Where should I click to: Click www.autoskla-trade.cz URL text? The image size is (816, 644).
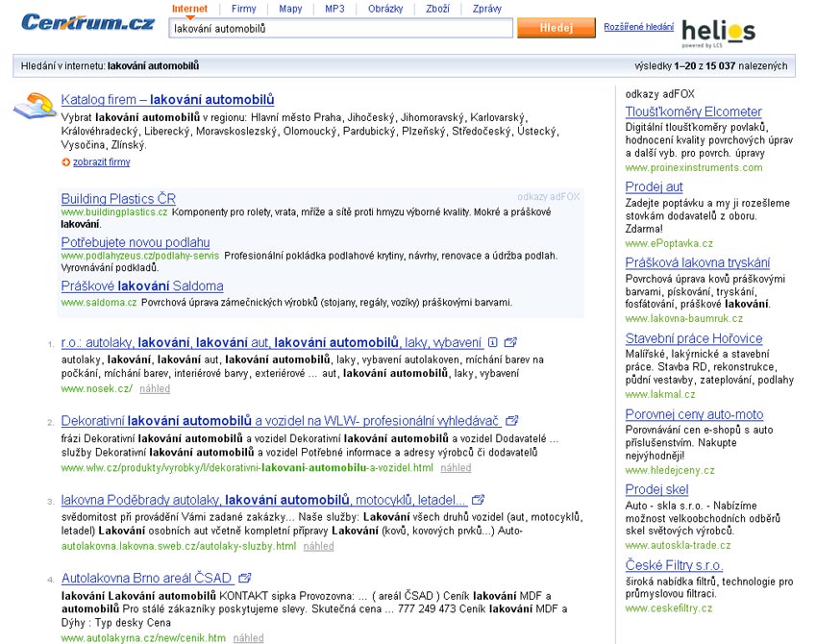pos(678,546)
